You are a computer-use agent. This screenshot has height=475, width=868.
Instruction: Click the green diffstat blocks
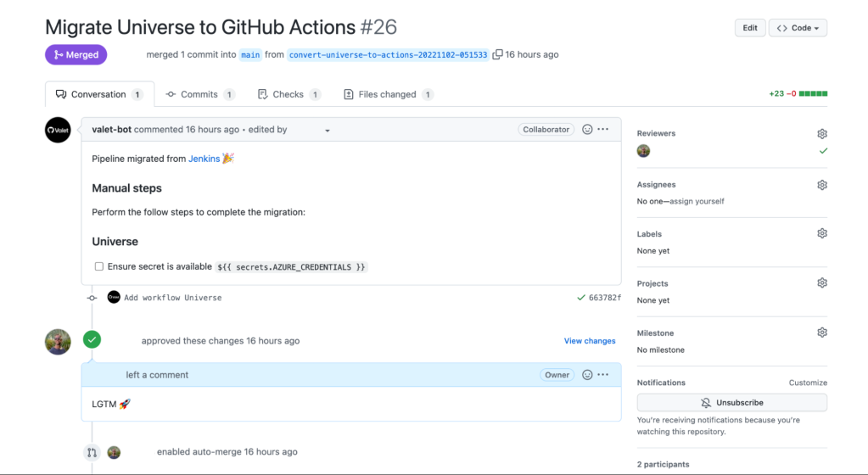click(x=813, y=93)
